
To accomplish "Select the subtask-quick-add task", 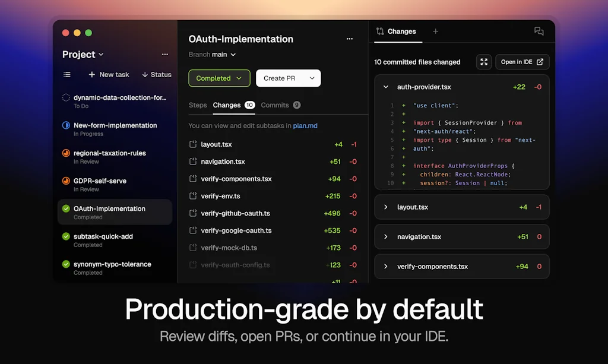I will click(x=115, y=240).
